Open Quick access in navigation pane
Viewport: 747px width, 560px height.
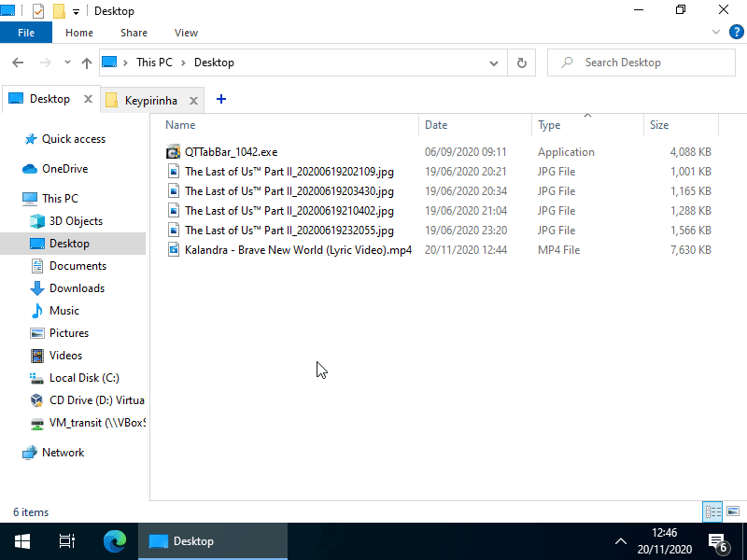[x=65, y=139]
